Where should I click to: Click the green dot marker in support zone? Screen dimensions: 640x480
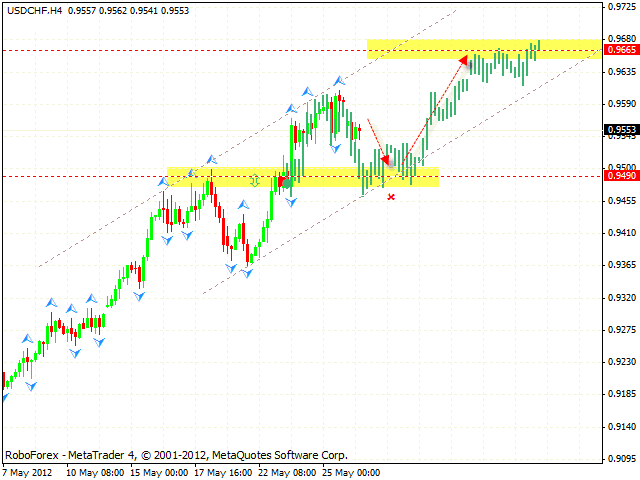pos(287,182)
